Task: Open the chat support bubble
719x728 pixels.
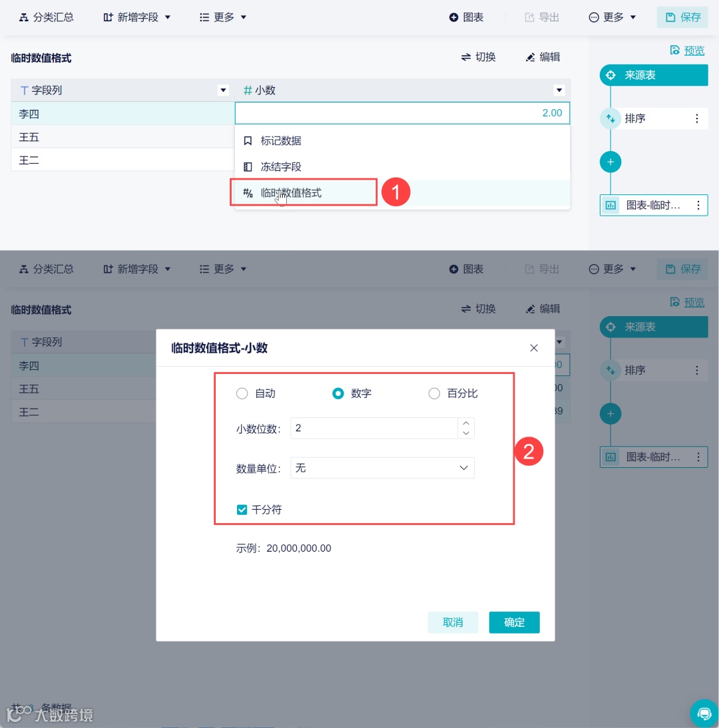Action: tap(704, 713)
